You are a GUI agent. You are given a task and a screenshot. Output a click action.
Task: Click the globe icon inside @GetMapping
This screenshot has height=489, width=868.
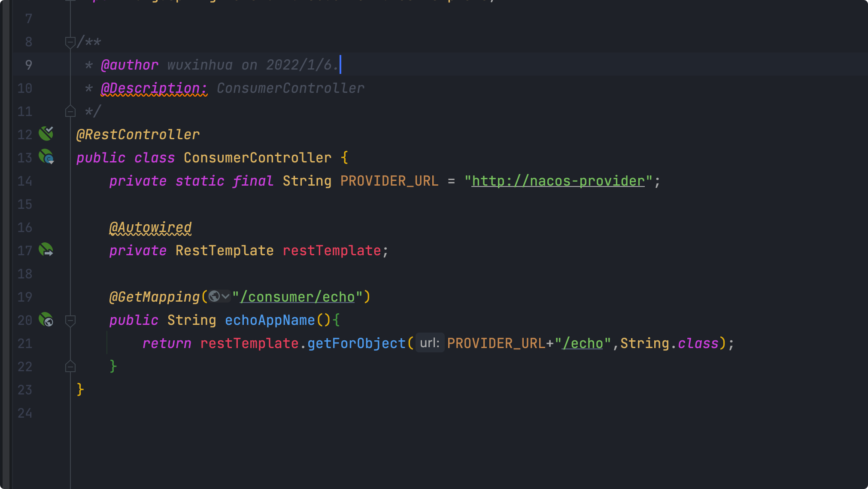point(214,296)
